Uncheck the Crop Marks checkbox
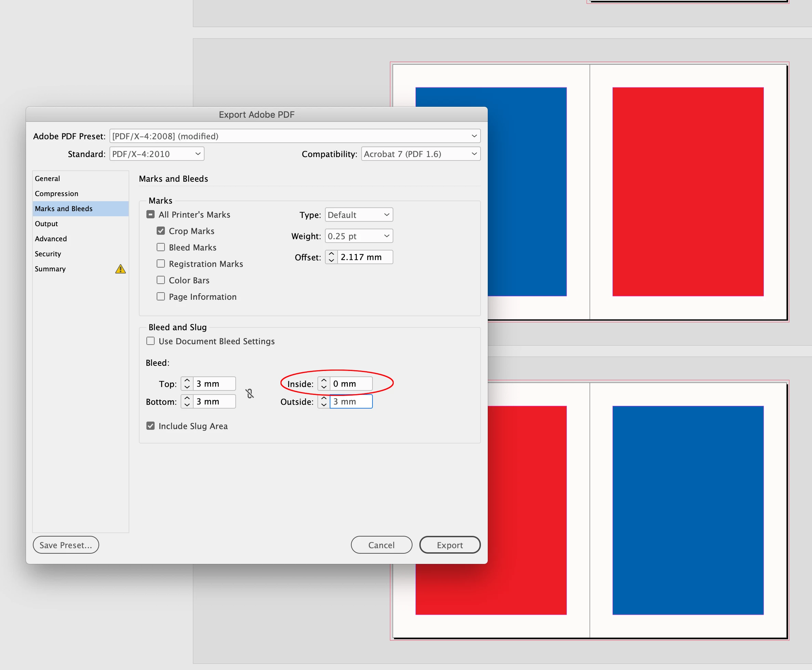The width and height of the screenshot is (812, 670). (x=161, y=231)
